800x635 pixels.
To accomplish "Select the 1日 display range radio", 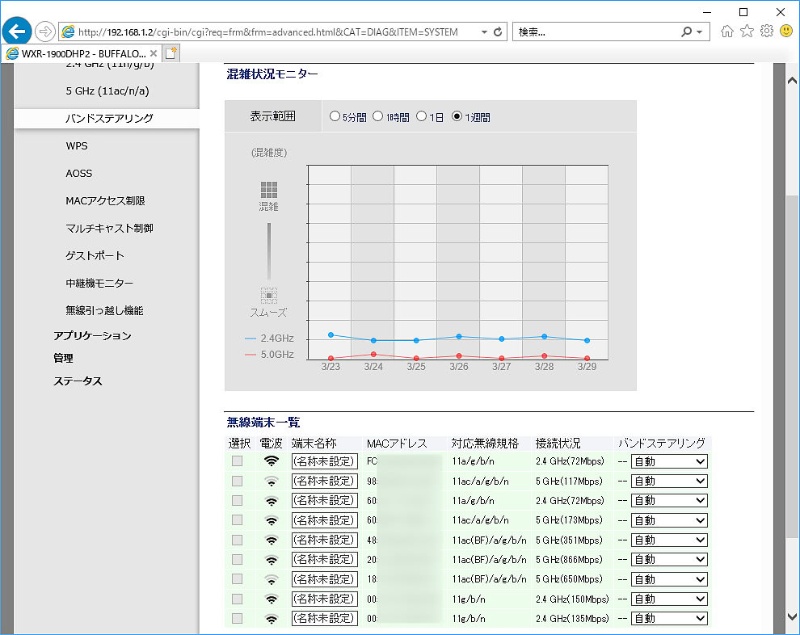I will tap(422, 117).
